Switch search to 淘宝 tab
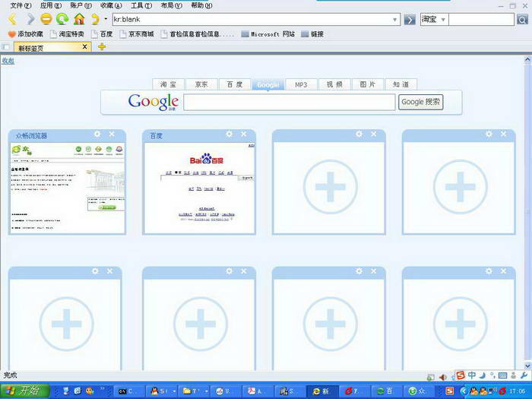The height and width of the screenshot is (399, 532). point(168,84)
